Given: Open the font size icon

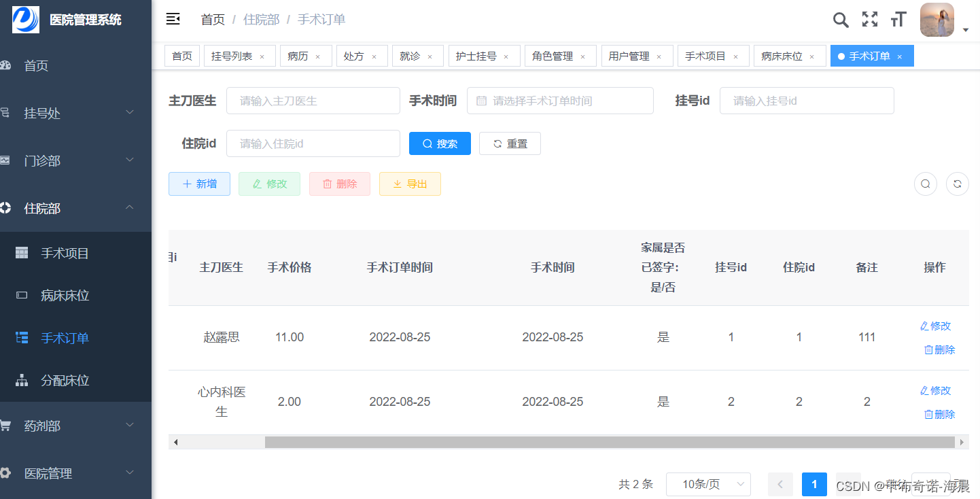Looking at the screenshot, I should click(898, 19).
